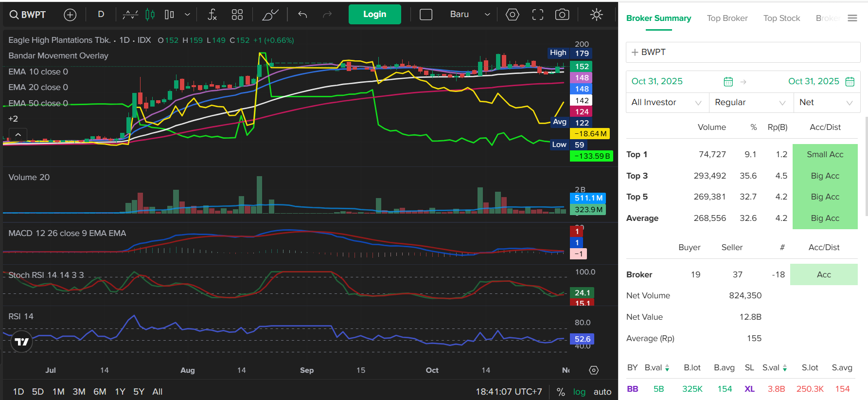
Task: Open the Indicators fx menu
Action: pos(212,15)
